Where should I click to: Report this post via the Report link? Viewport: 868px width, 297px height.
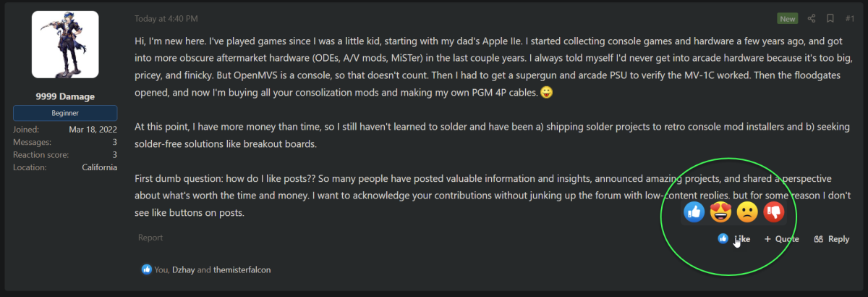150,238
